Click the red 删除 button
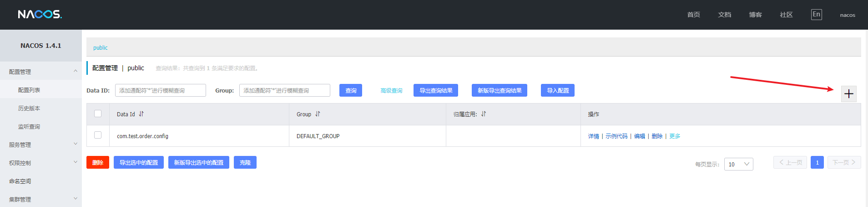The height and width of the screenshot is (207, 868). click(x=98, y=162)
